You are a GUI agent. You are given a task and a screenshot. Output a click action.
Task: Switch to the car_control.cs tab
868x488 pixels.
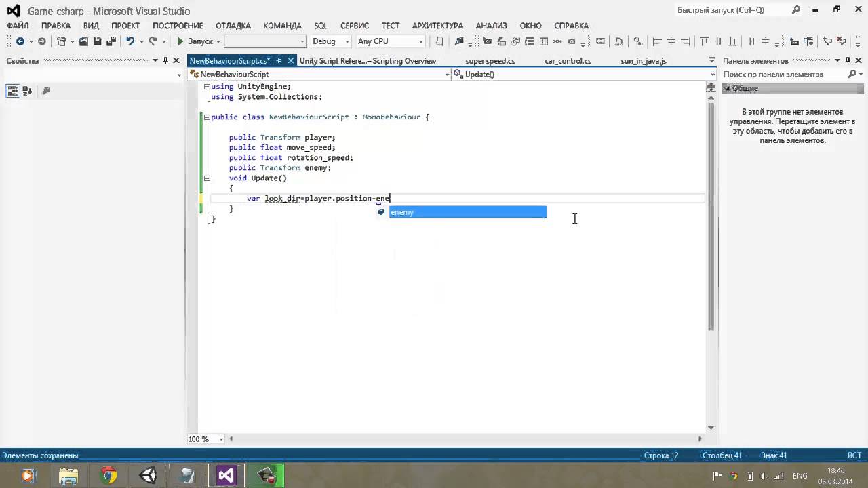click(568, 61)
